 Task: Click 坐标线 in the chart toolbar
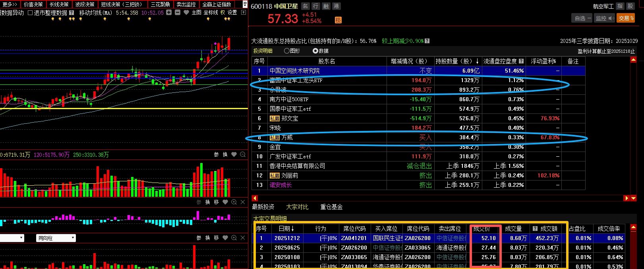(x=211, y=13)
